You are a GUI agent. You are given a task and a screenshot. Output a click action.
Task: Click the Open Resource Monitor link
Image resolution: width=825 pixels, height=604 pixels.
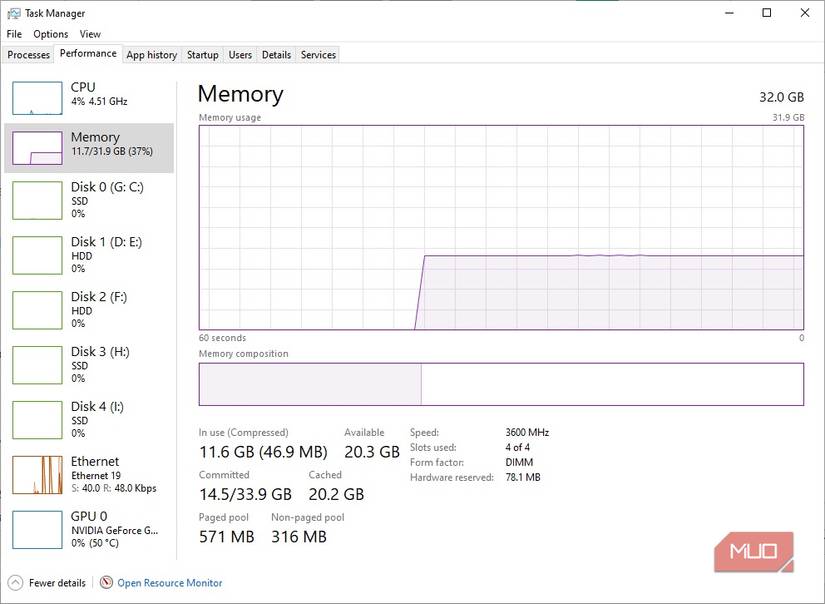coord(170,583)
